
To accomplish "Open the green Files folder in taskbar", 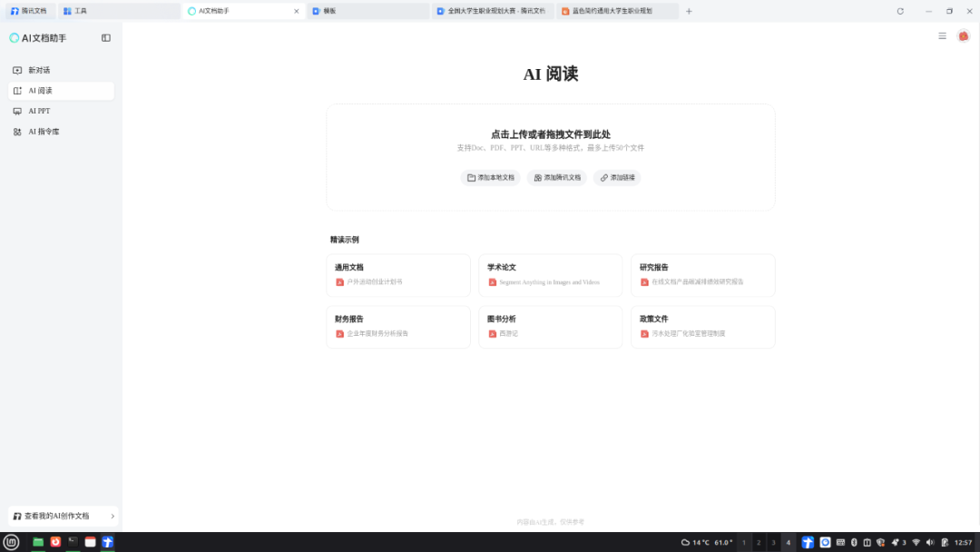I will point(38,542).
